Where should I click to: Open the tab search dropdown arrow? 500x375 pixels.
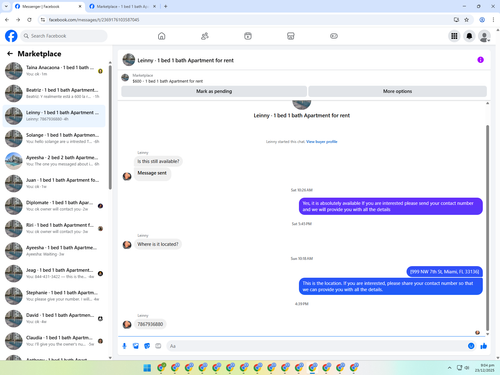[6, 6]
